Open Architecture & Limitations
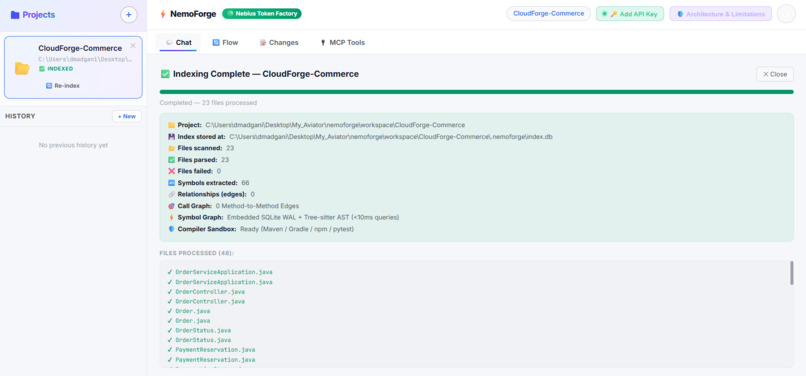The height and width of the screenshot is (376, 806). tap(721, 14)
